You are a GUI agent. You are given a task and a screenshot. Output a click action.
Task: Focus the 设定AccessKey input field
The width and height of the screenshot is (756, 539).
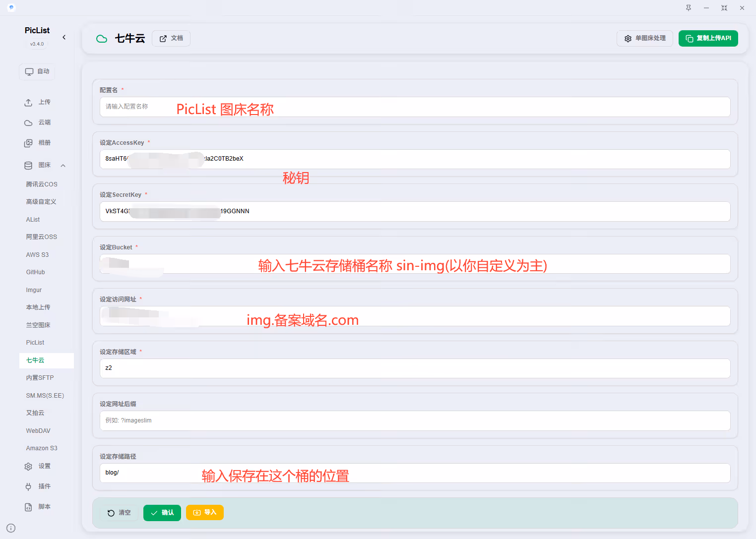(x=415, y=159)
